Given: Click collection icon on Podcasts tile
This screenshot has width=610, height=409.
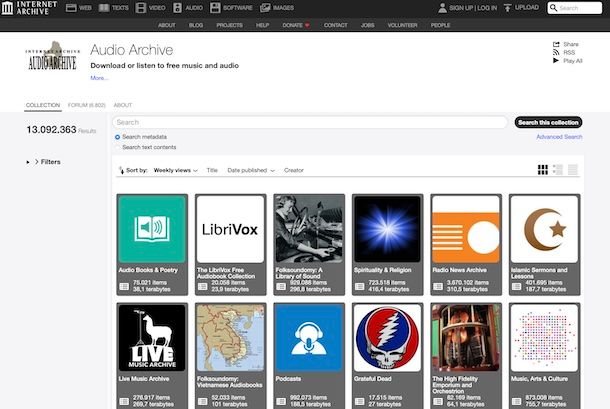Looking at the screenshot, I should pos(281,401).
